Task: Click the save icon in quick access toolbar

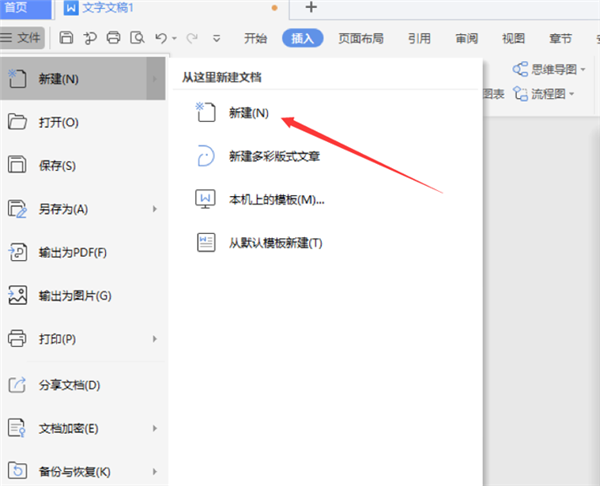Action: coord(66,39)
